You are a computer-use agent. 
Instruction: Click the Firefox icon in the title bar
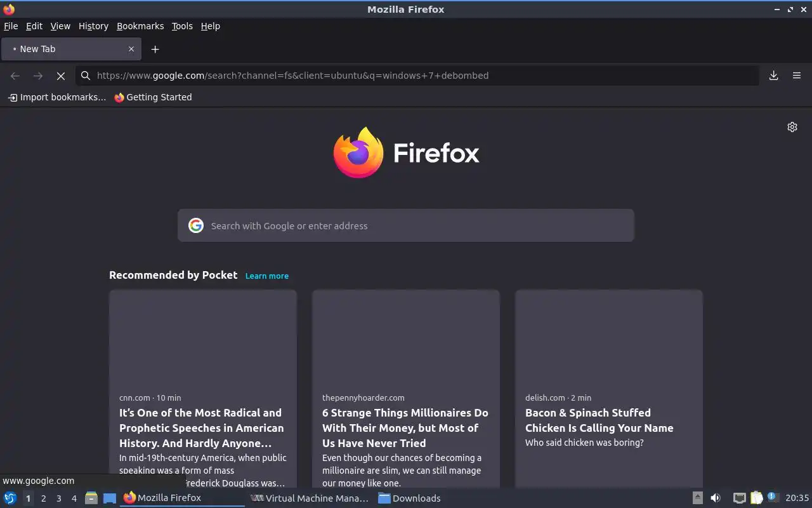[9, 9]
